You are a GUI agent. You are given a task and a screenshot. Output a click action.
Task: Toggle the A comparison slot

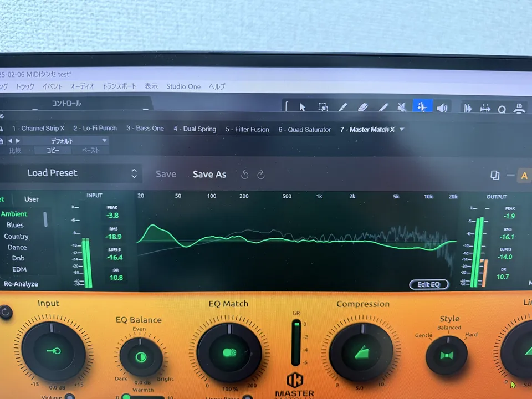click(524, 176)
